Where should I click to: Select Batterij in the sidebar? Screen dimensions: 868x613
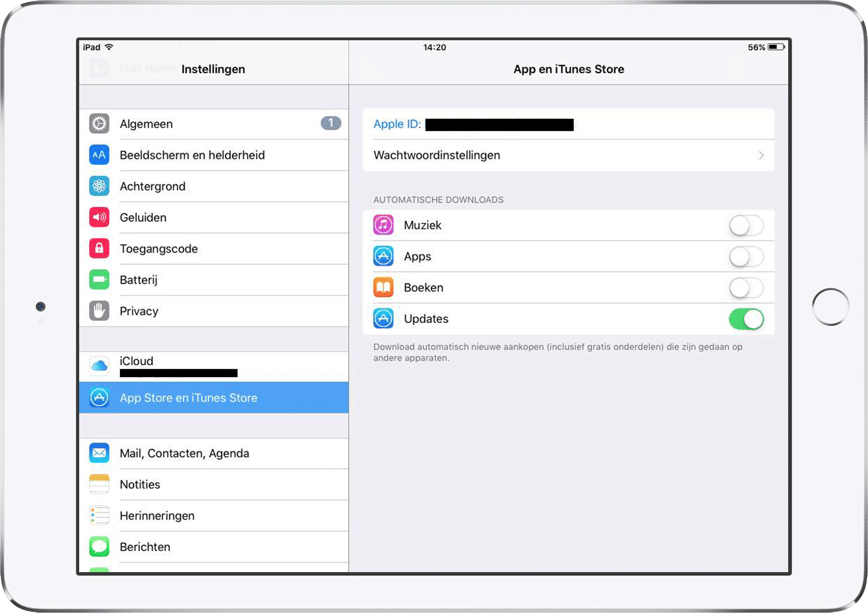tap(214, 279)
